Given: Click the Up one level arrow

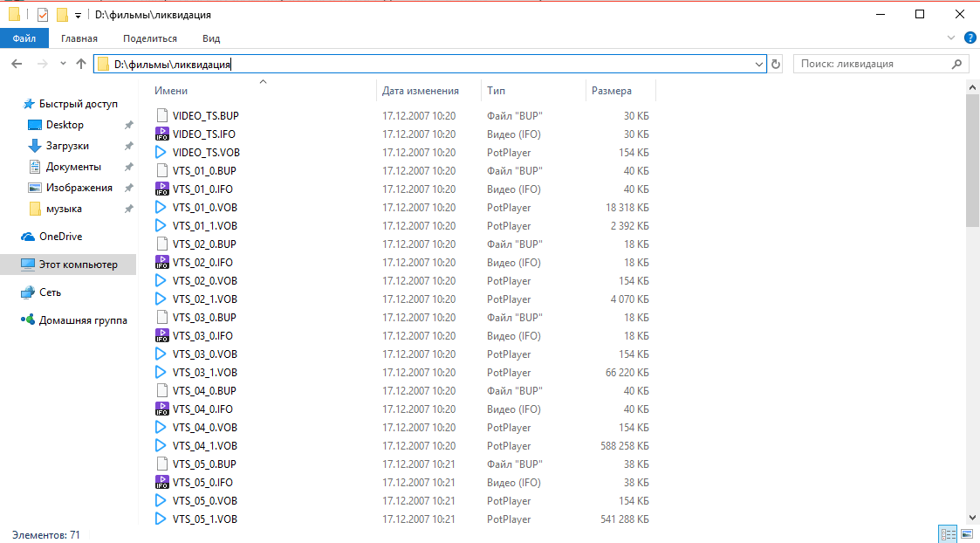Looking at the screenshot, I should (x=81, y=64).
